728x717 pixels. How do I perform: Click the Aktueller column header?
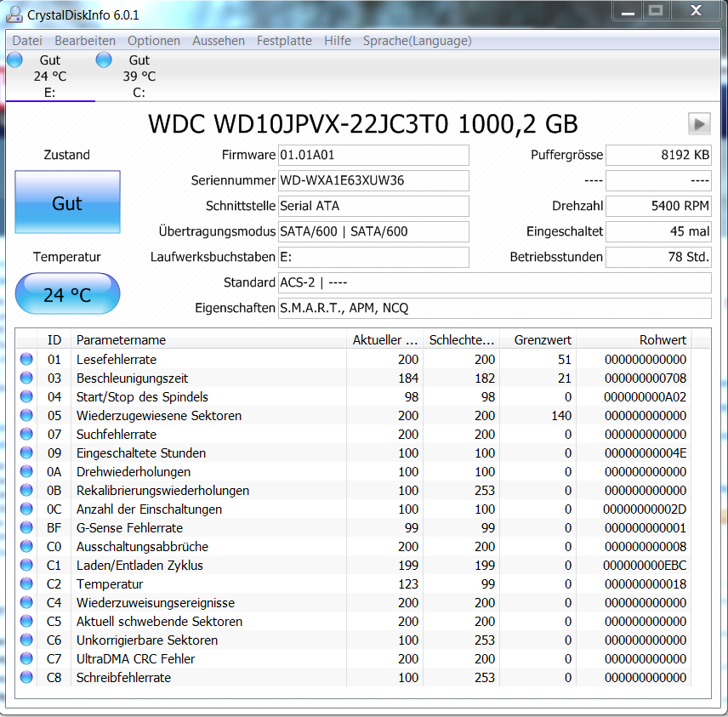tap(385, 340)
